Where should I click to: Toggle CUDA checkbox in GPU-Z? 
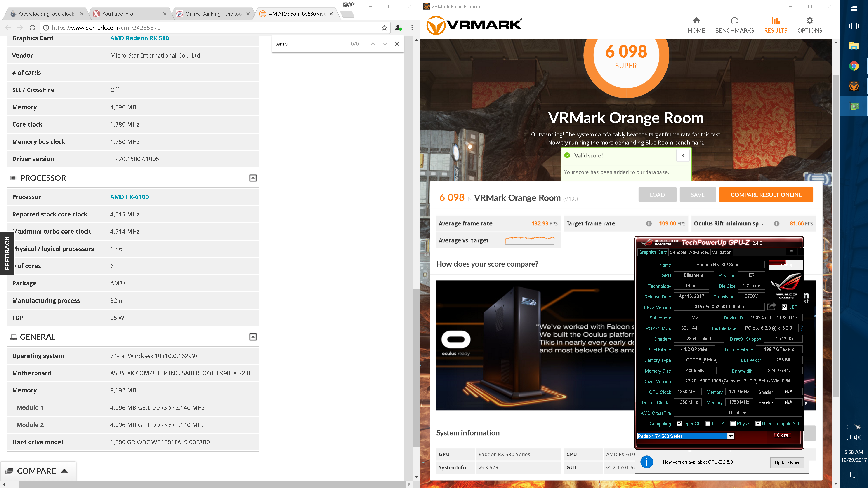tap(708, 424)
